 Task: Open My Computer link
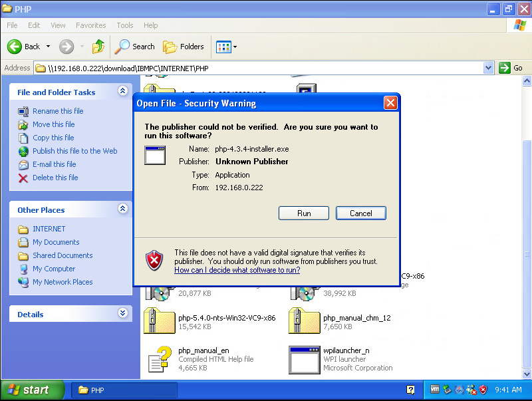[54, 269]
